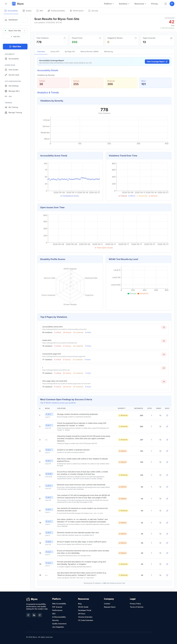Expand the Resources menu

(140, 4)
